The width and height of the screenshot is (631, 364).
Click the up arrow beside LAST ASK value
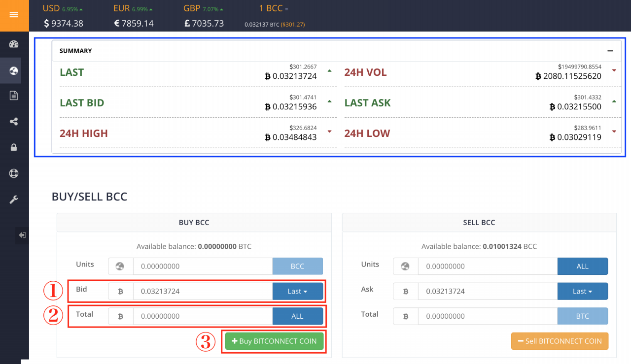[x=614, y=101]
